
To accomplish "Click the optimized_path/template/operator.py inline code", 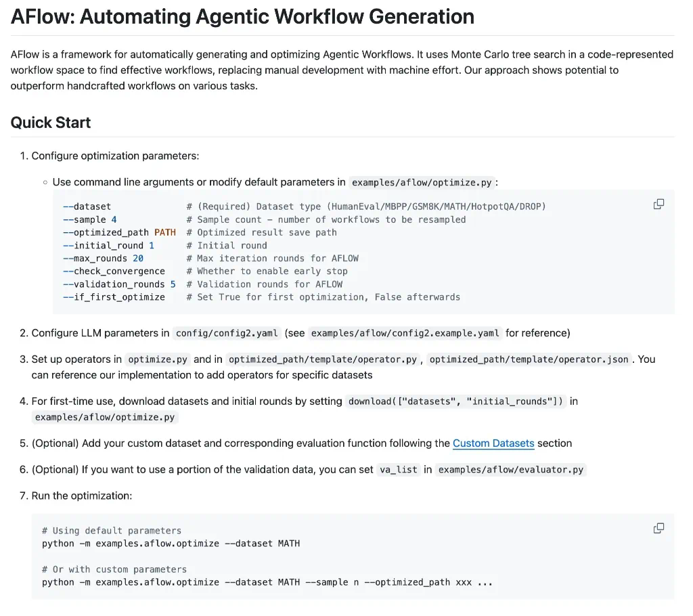I will click(322, 359).
